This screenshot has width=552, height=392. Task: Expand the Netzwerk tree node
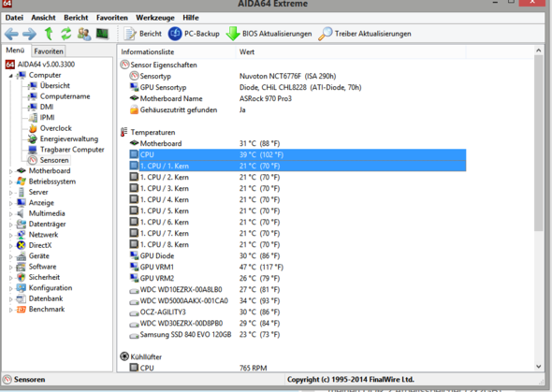coord(10,235)
